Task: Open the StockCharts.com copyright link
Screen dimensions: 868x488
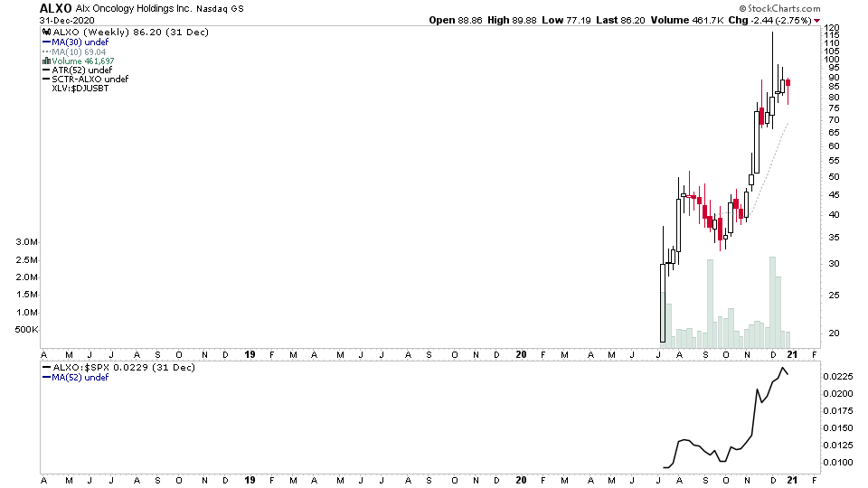Action: (x=779, y=8)
